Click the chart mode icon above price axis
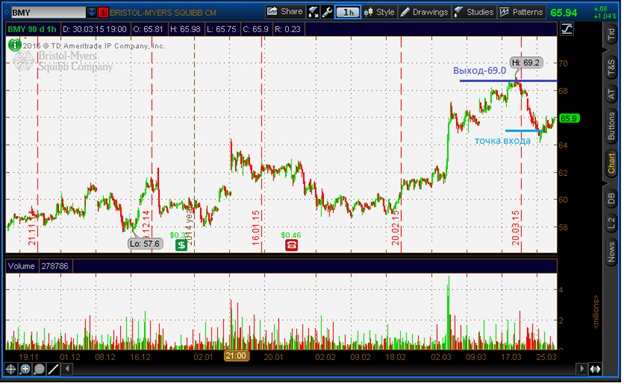Screen dimensions: 624x386 567,29
